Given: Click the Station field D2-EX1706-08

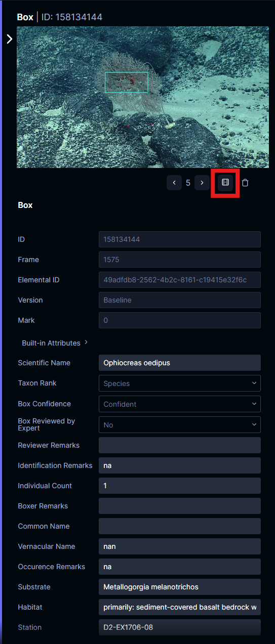Looking at the screenshot, I should 180,627.
